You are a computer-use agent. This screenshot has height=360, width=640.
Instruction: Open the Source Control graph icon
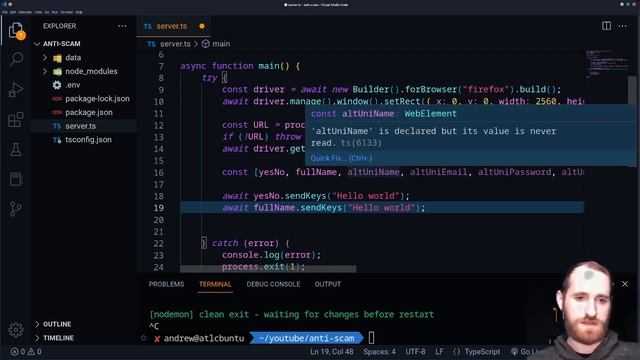[16, 209]
